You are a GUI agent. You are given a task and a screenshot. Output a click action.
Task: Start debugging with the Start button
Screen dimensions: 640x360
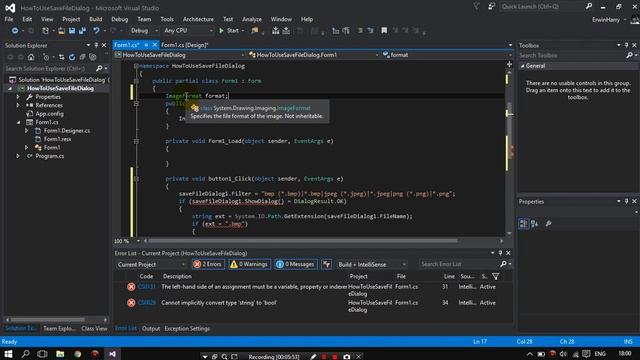229,31
